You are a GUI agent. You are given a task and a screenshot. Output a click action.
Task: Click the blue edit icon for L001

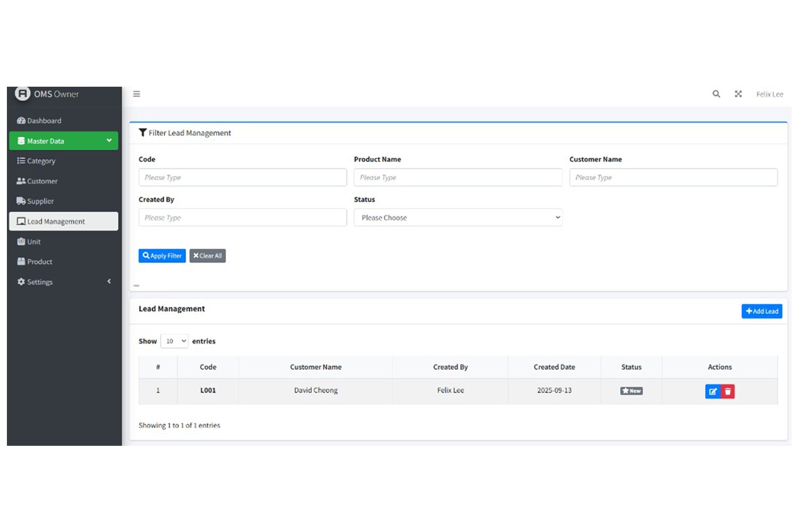[712, 392]
